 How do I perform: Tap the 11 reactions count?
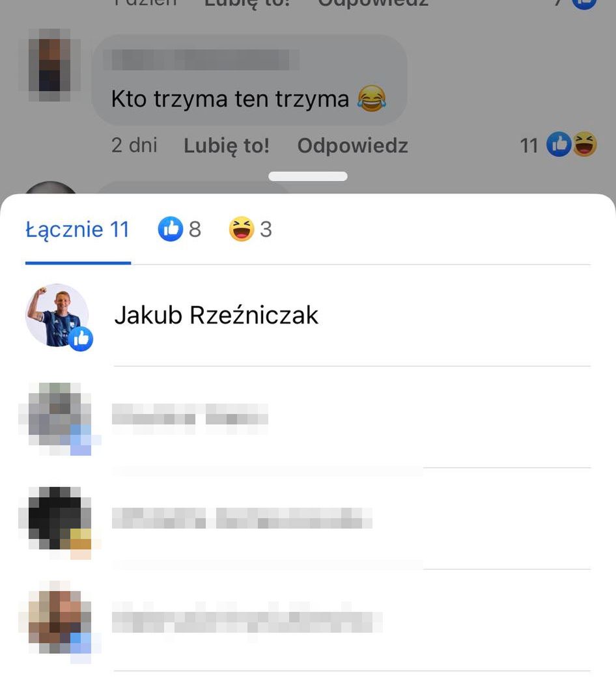(x=529, y=146)
